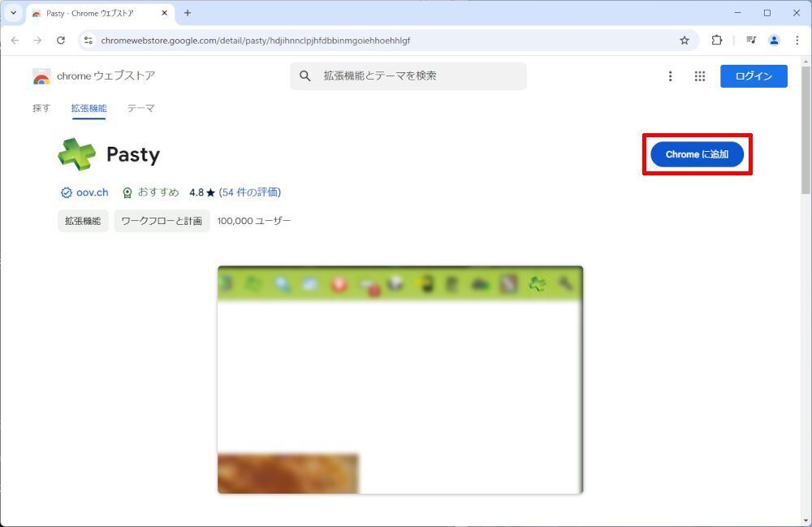The height and width of the screenshot is (527, 812).
Task: Open the Chrome profile avatar icon
Action: (774, 40)
